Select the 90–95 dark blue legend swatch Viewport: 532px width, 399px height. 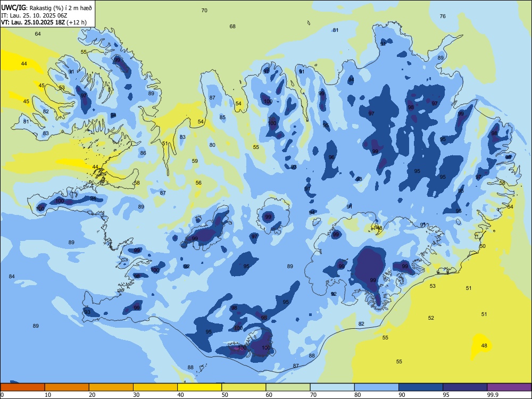click(421, 387)
